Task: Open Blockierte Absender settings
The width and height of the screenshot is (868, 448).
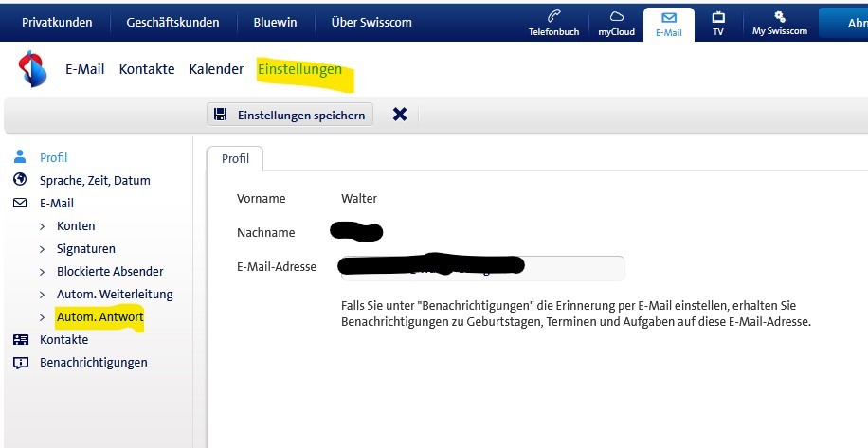Action: (110, 272)
